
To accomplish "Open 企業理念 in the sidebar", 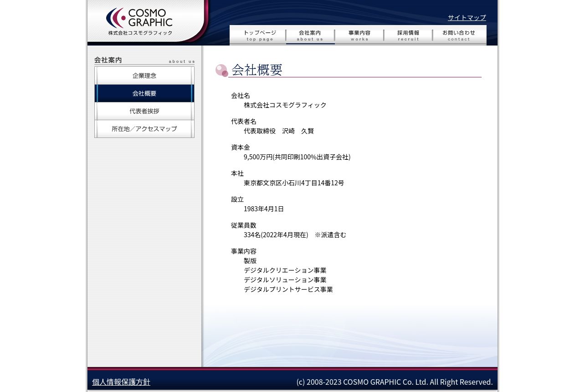I will pyautogui.click(x=144, y=76).
